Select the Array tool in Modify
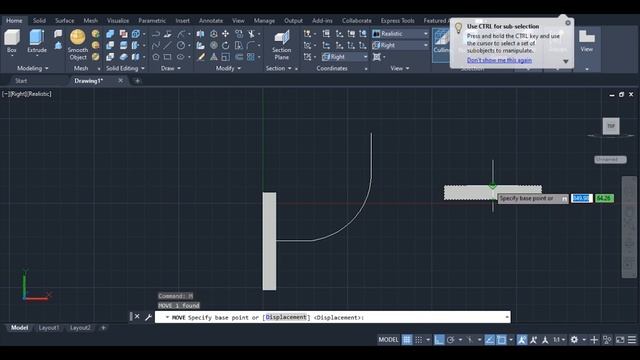 pyautogui.click(x=251, y=57)
